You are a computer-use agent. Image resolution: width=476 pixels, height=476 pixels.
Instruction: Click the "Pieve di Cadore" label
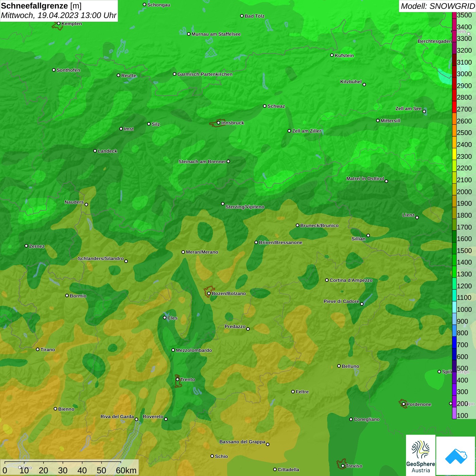point(341,301)
